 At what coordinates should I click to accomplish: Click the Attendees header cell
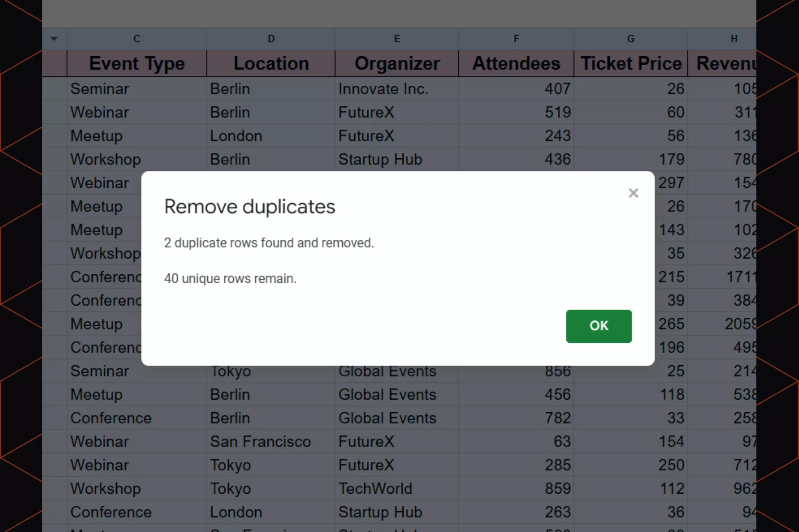[516, 64]
